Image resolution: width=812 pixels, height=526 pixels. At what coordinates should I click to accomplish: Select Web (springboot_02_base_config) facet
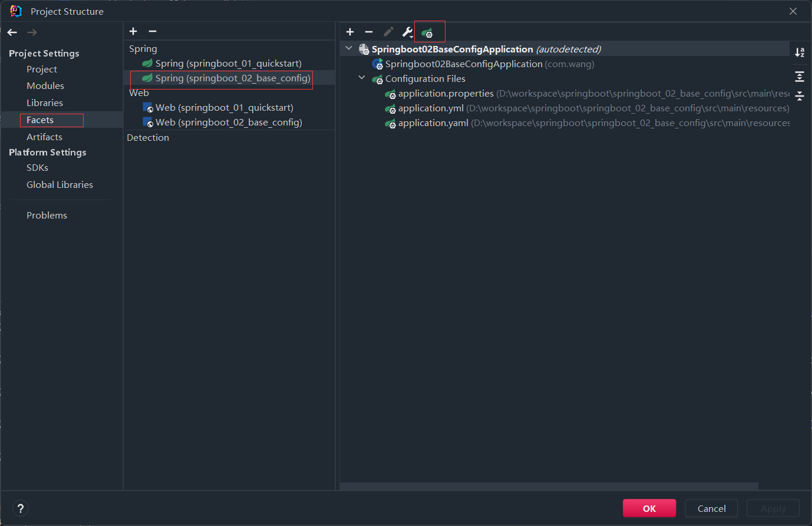point(229,122)
